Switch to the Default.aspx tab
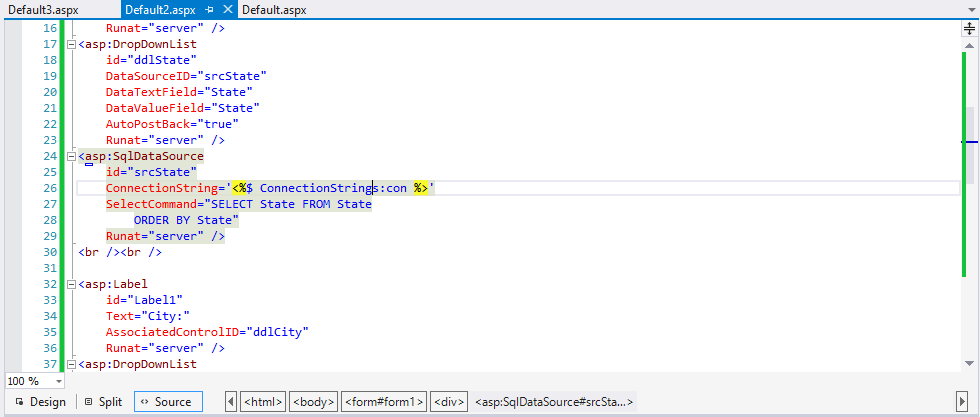980x417 pixels. pos(274,10)
